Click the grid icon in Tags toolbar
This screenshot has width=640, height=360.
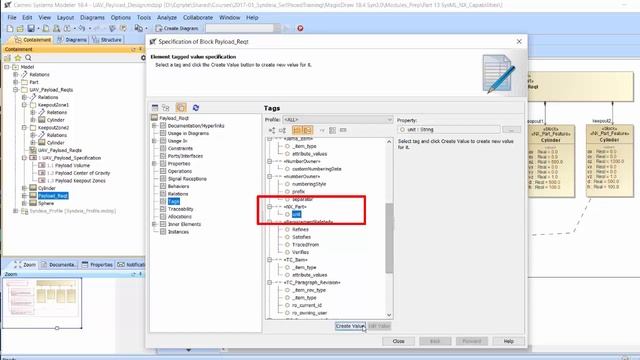(x=332, y=130)
